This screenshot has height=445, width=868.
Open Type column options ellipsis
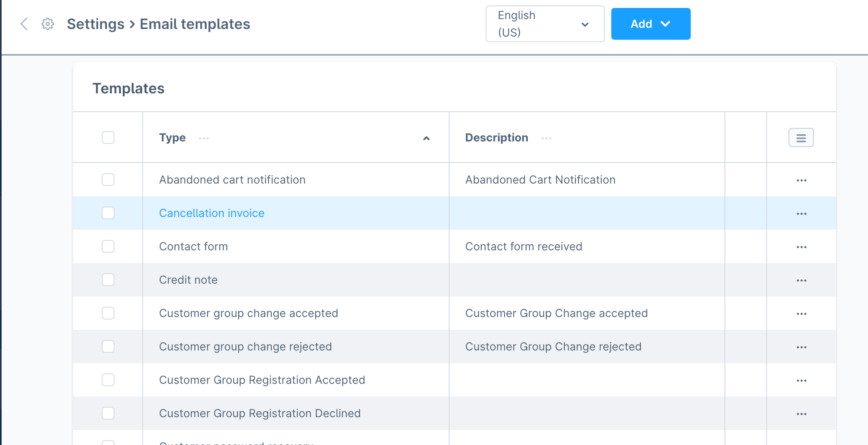pos(204,138)
